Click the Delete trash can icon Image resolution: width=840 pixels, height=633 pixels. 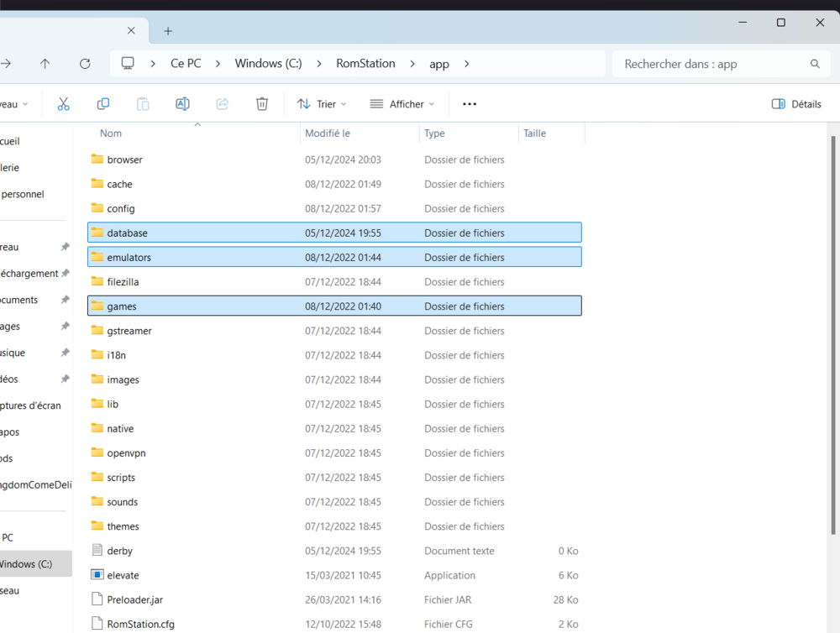[x=262, y=104]
